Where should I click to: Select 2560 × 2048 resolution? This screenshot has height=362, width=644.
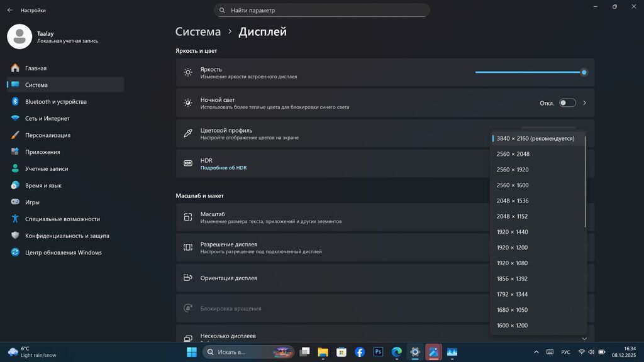538,154
